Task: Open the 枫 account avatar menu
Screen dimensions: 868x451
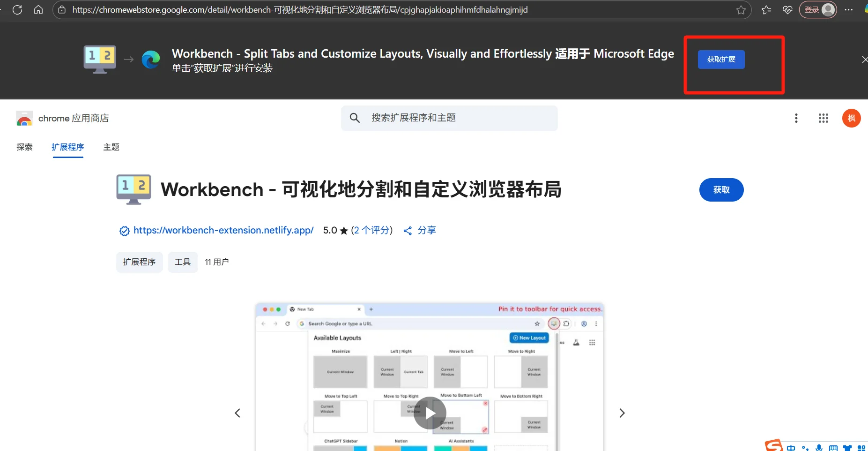Action: [x=852, y=118]
